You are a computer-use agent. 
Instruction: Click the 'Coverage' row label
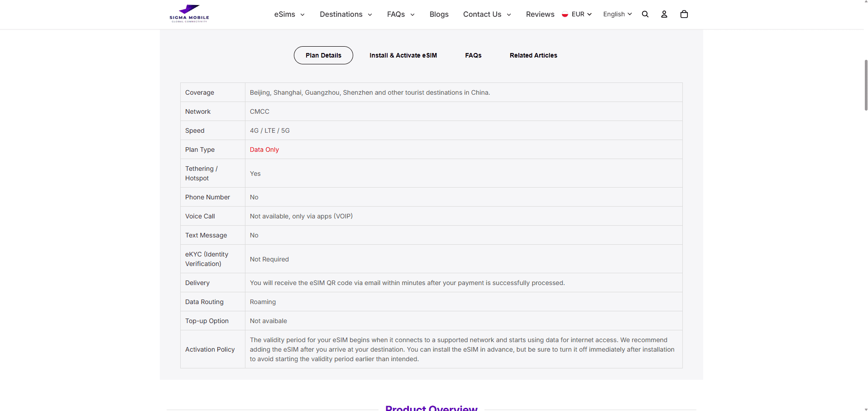point(200,92)
